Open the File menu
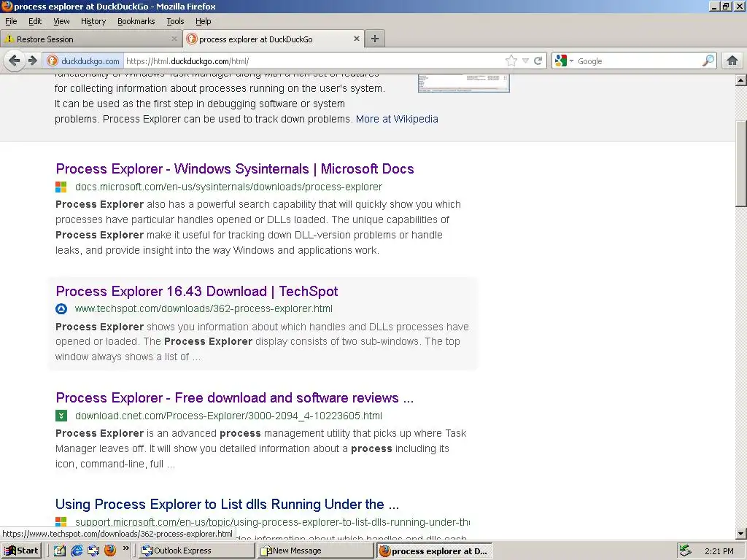747x560 pixels. 11,21
